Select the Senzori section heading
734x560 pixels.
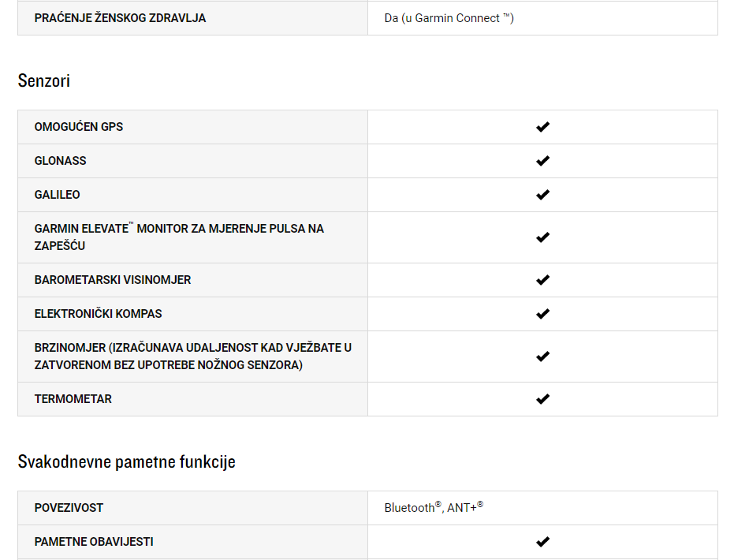(x=44, y=81)
